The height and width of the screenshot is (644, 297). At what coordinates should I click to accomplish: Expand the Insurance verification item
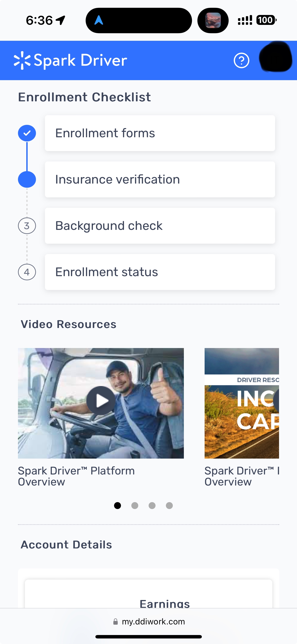click(160, 179)
